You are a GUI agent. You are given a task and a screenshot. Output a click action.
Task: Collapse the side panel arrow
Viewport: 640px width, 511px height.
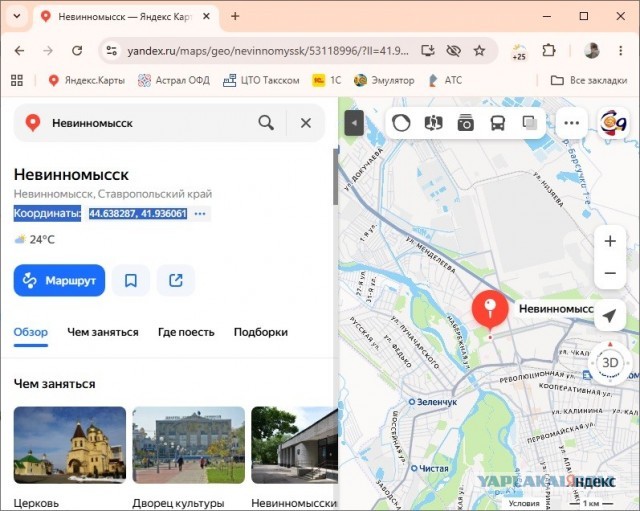point(354,122)
